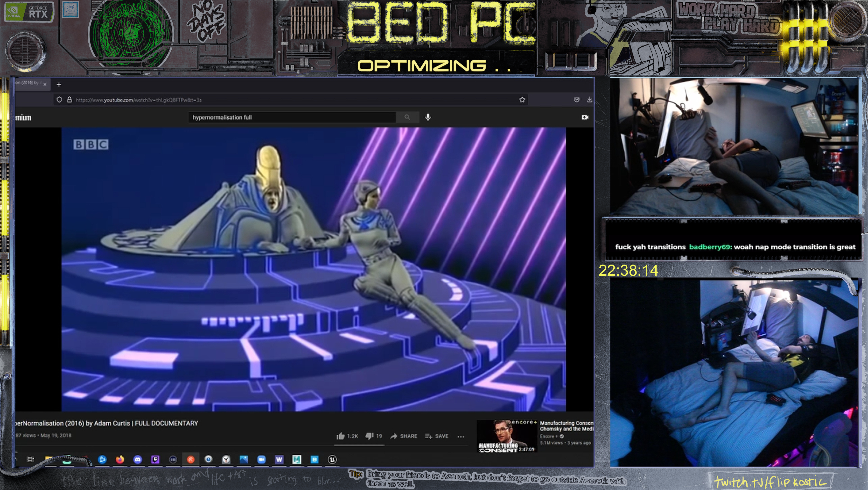Open Zoom from the taskbar

coord(261,459)
